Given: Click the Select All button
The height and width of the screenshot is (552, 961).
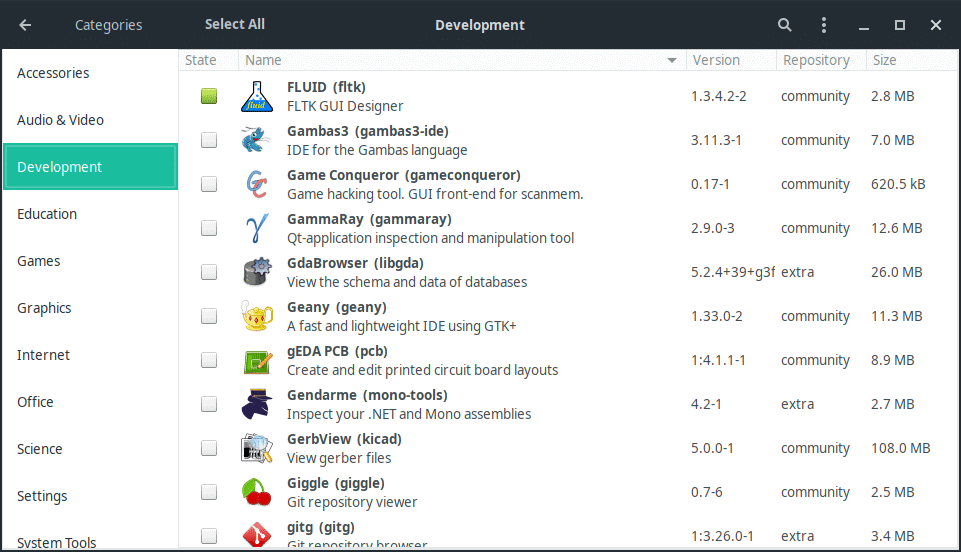Looking at the screenshot, I should 235,25.
